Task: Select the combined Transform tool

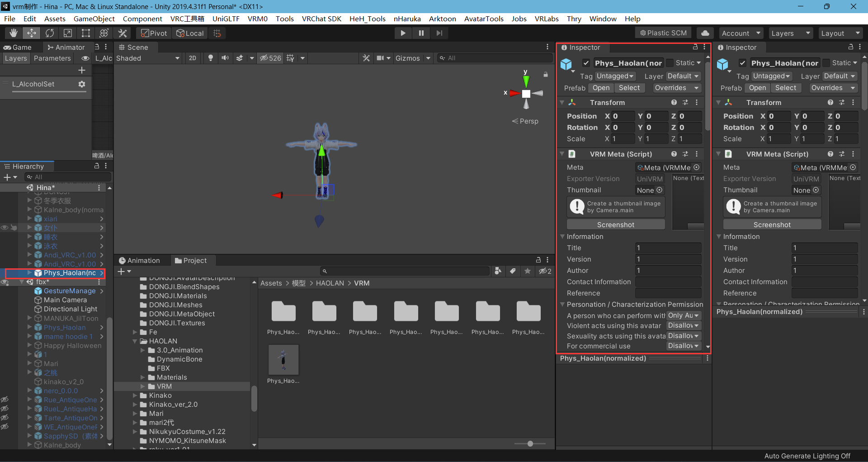Action: (104, 33)
